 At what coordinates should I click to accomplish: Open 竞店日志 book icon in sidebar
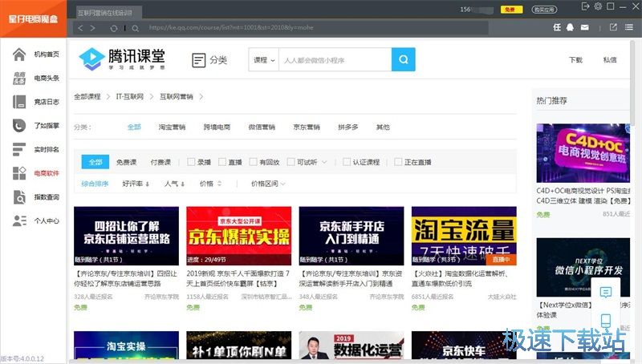19,102
